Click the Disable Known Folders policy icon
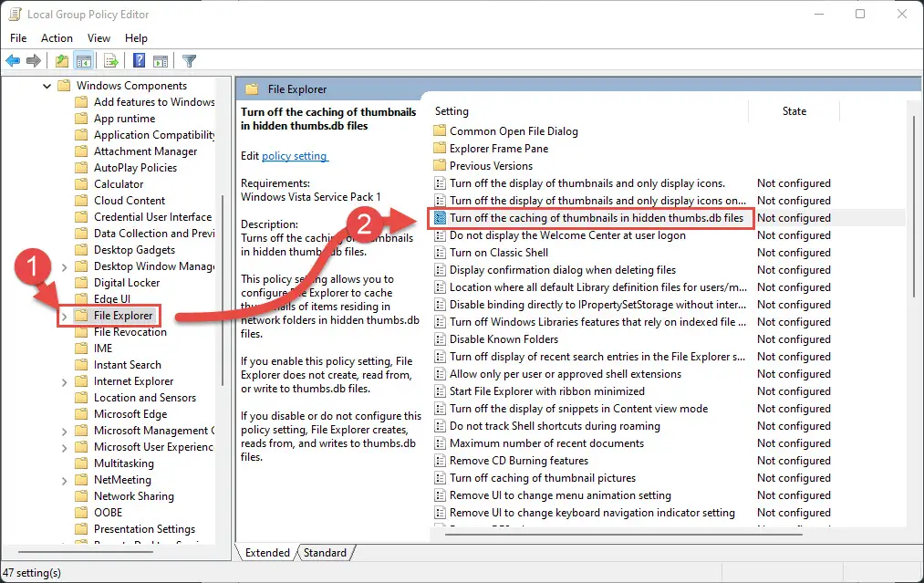The image size is (924, 583). tap(440, 339)
